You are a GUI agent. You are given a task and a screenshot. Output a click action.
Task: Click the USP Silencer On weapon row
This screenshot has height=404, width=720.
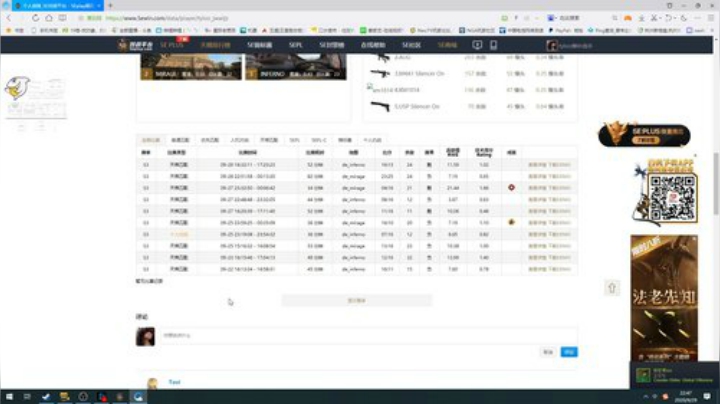467,107
